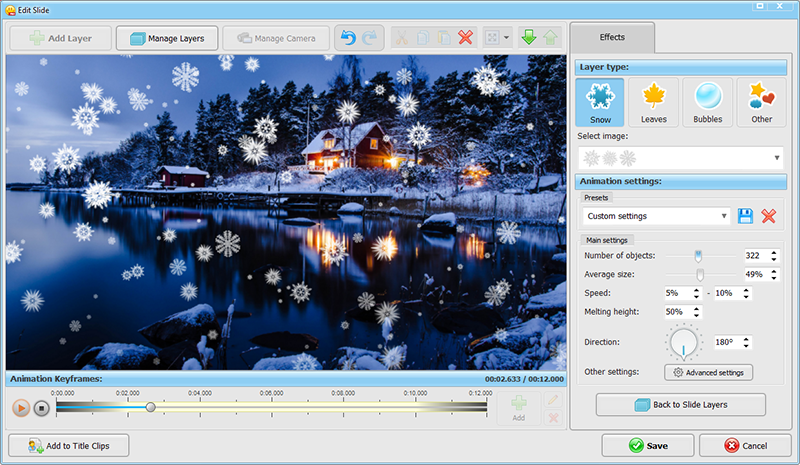This screenshot has height=465, width=800.
Task: Select the Other layer type
Action: pyautogui.click(x=761, y=102)
